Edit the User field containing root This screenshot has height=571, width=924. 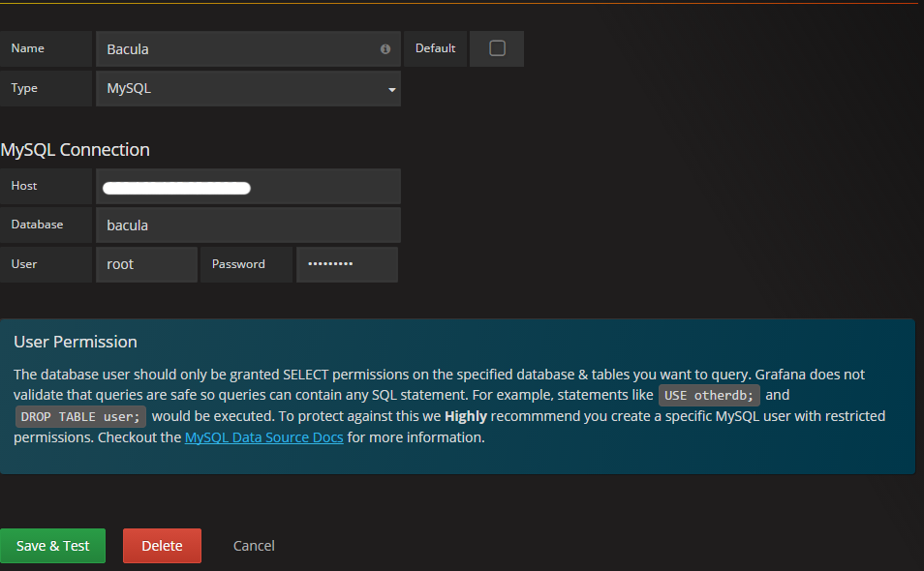(146, 264)
